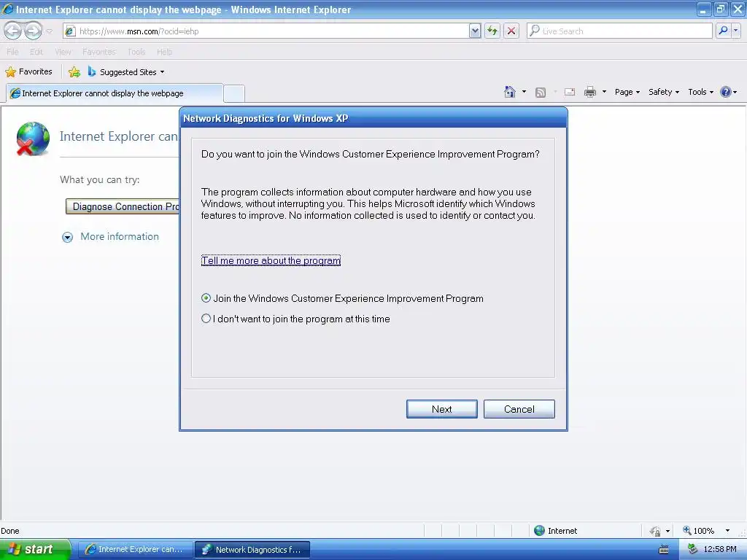Viewport: 747px width, 560px height.
Task: Click the Home icon in command bar
Action: pyautogui.click(x=510, y=92)
